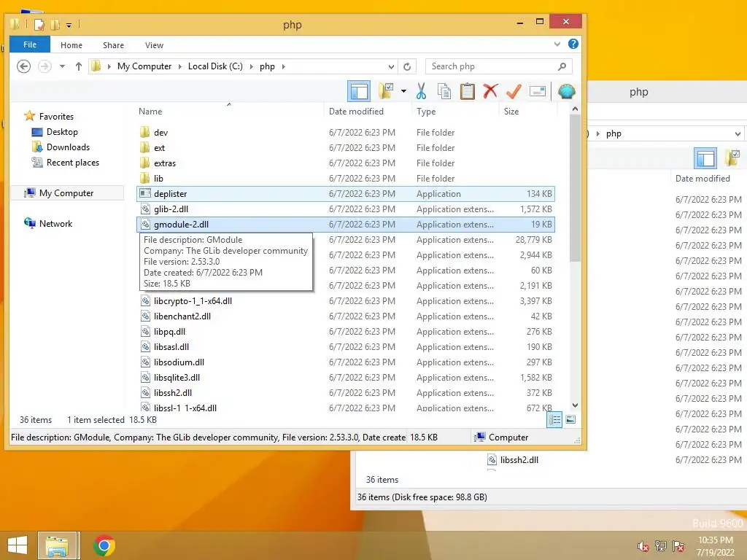Click the Rename icon in toolbar
The image size is (747, 560).
click(538, 91)
